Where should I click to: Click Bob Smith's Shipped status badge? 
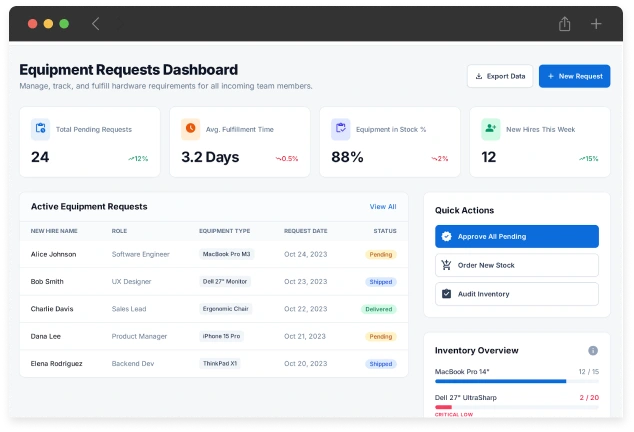click(x=381, y=282)
